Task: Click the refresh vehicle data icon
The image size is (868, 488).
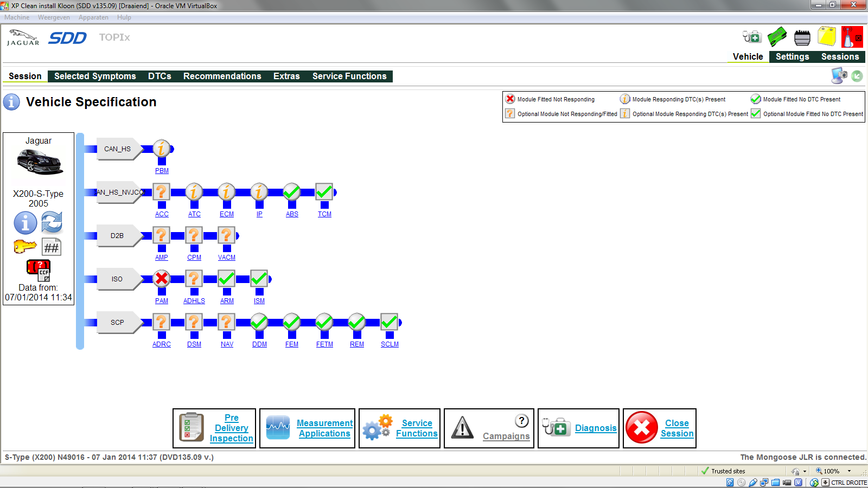Action: [x=52, y=222]
